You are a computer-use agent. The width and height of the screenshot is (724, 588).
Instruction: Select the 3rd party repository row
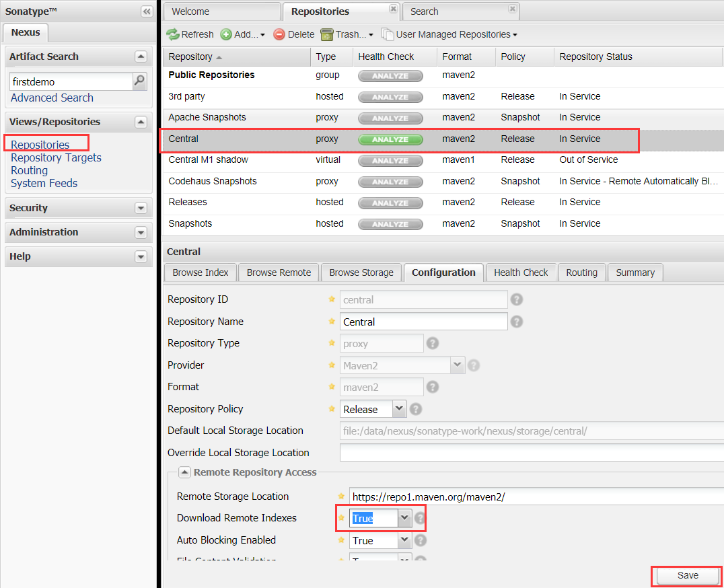(443, 96)
